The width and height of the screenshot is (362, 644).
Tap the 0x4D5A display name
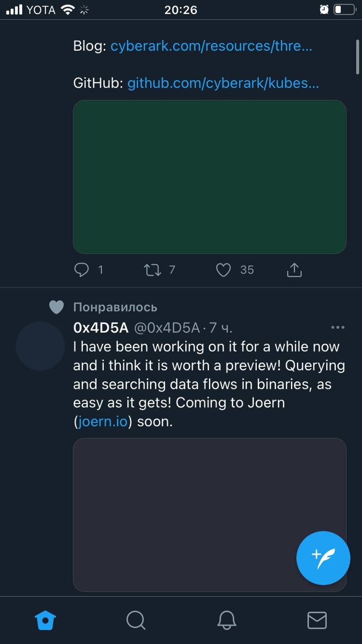click(x=101, y=328)
